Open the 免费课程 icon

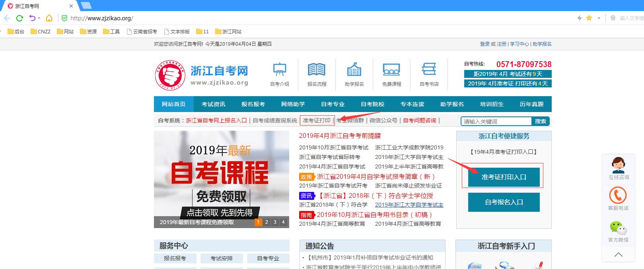[x=391, y=70]
